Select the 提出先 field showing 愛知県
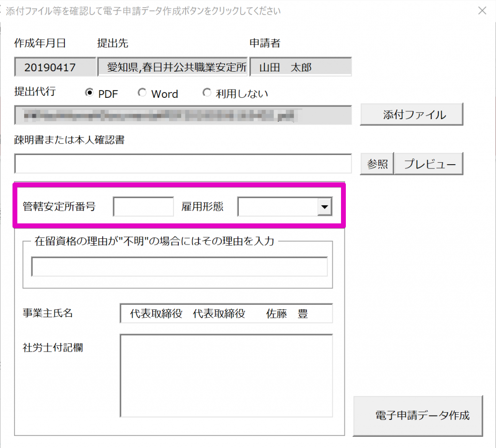 click(x=173, y=67)
